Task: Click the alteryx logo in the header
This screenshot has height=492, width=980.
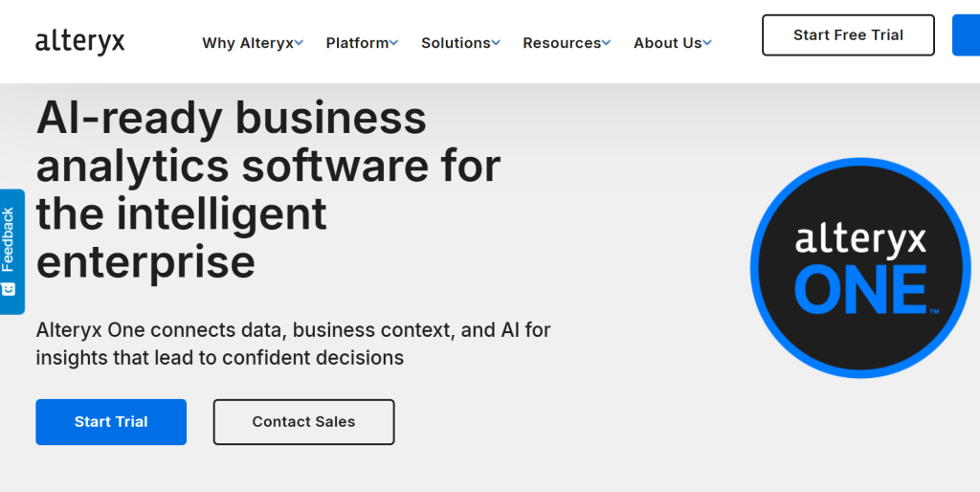Action: point(79,42)
